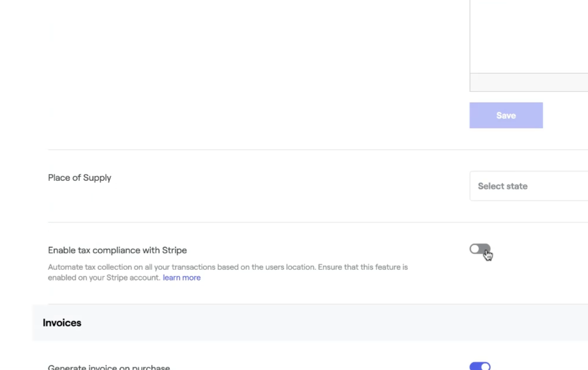Click the knob of Stripe tax switch
This screenshot has width=588, height=370.
pos(475,249)
